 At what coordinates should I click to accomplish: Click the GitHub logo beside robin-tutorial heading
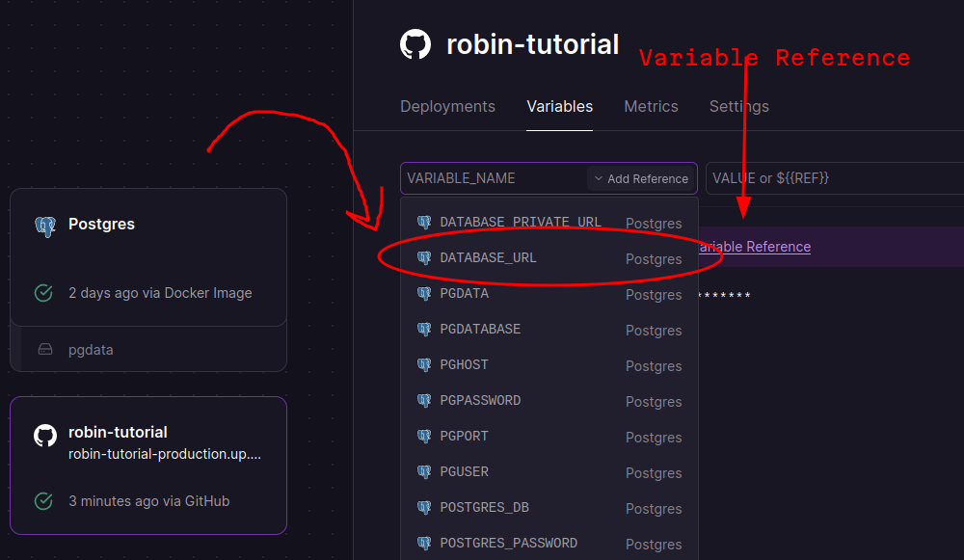pos(415,44)
